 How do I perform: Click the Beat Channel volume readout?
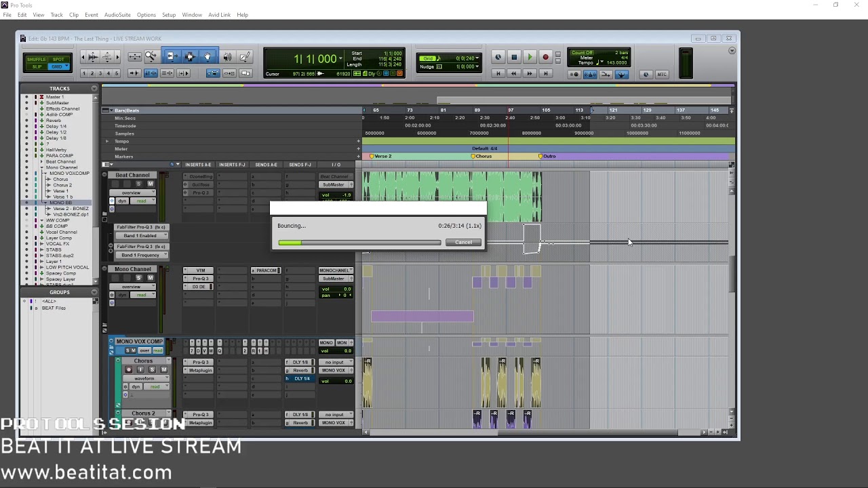tap(336, 195)
